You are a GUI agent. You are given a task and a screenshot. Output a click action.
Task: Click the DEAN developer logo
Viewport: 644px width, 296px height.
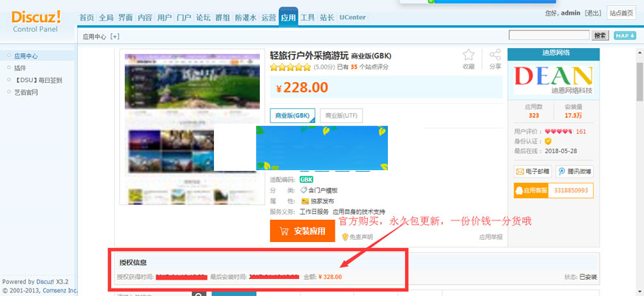tap(553, 76)
